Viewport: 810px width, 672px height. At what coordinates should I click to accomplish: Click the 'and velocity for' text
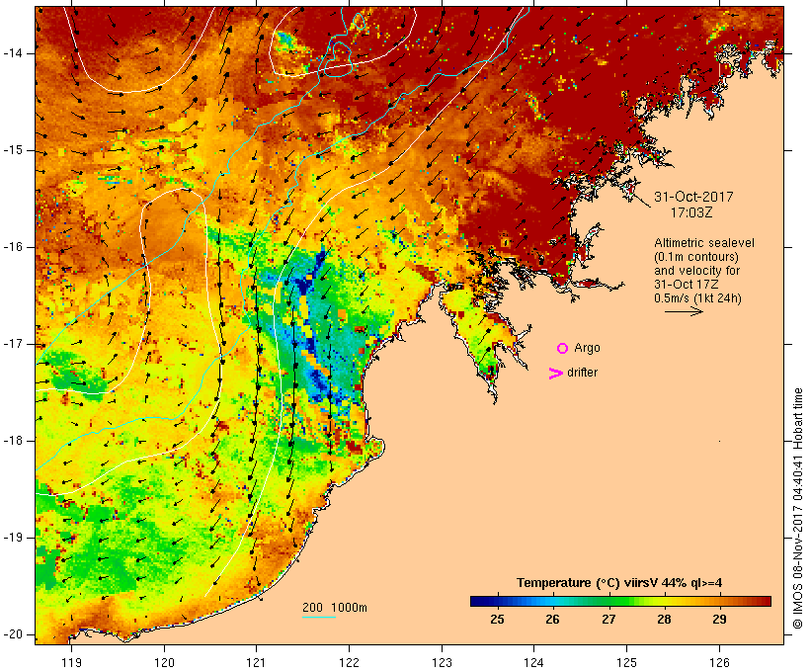click(x=696, y=271)
